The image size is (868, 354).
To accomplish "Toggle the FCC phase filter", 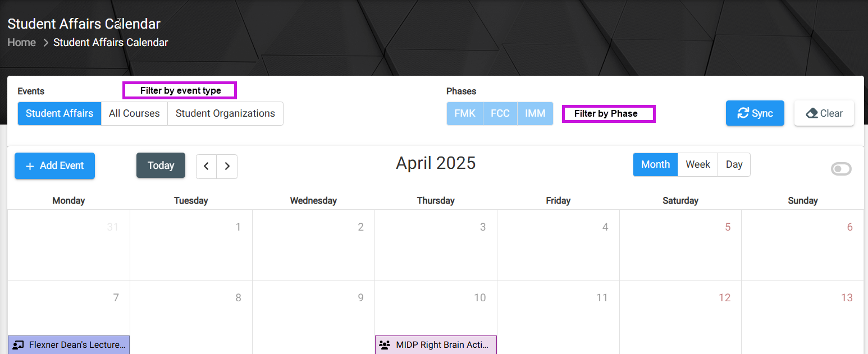I will tap(500, 113).
